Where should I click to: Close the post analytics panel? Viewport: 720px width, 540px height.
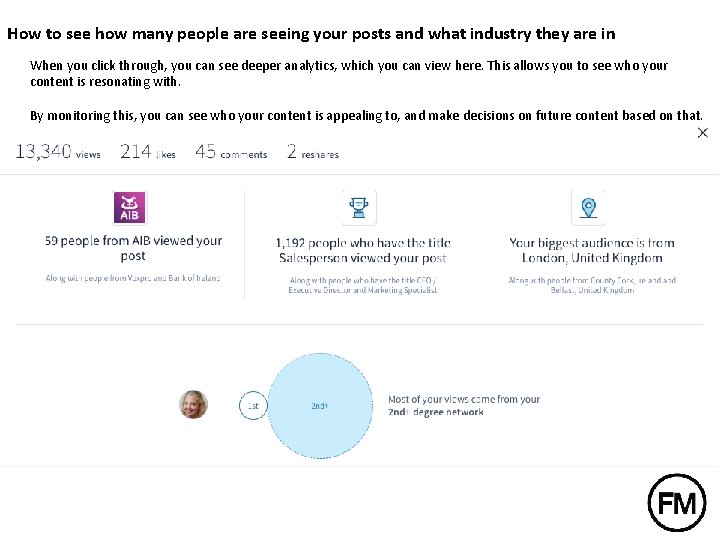click(x=702, y=133)
